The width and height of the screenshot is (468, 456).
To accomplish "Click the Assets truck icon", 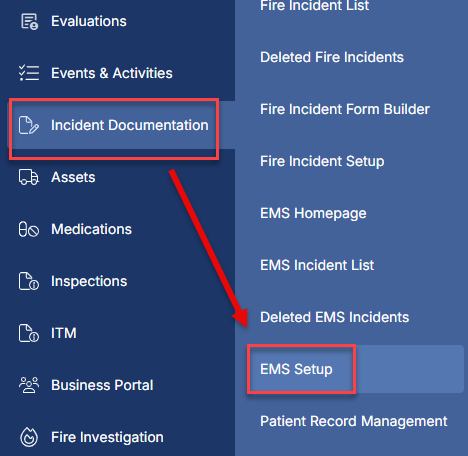I will click(x=29, y=177).
